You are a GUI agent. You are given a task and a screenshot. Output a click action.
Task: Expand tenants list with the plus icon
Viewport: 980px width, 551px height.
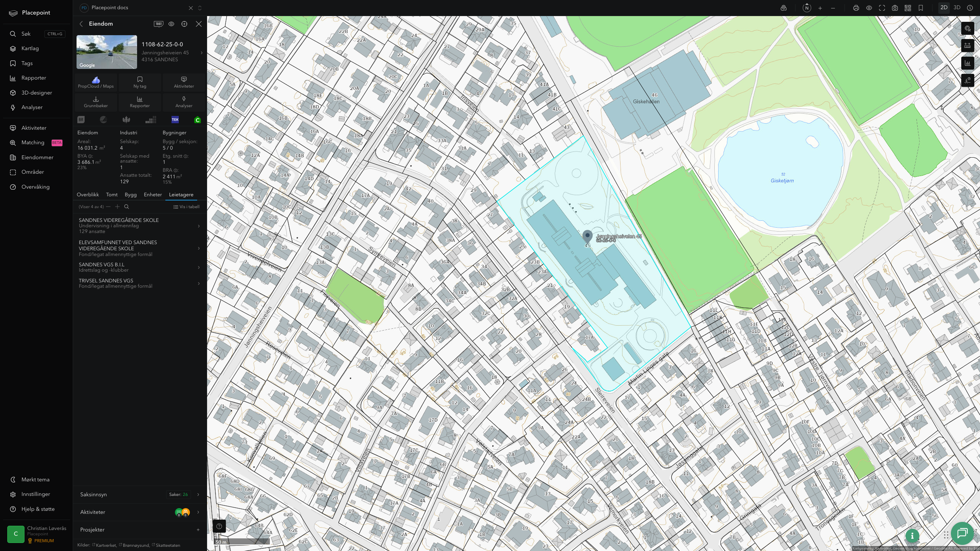point(118,207)
